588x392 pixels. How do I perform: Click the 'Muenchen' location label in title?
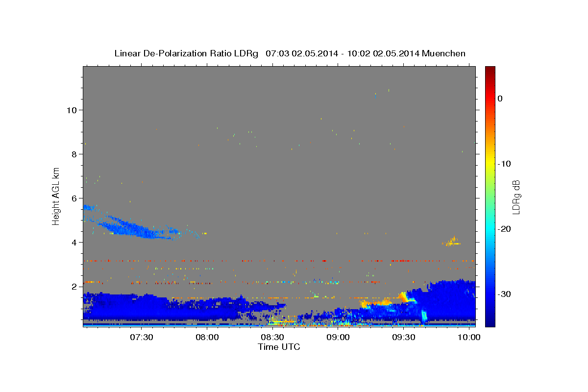point(443,53)
